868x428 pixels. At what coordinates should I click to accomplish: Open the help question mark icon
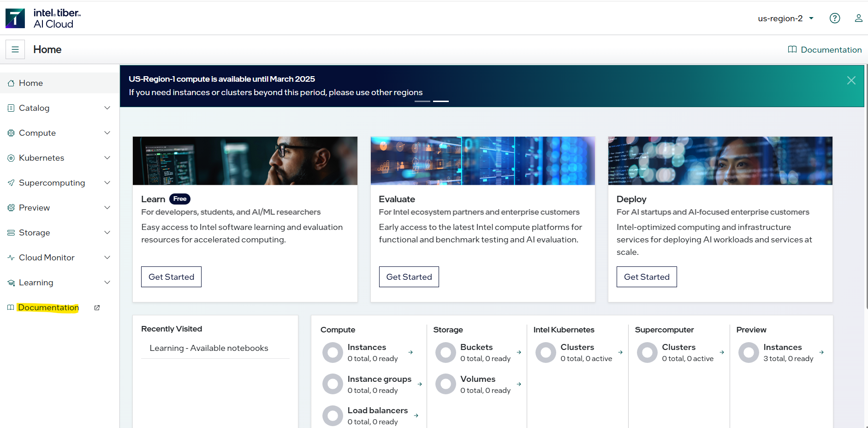pyautogui.click(x=835, y=18)
